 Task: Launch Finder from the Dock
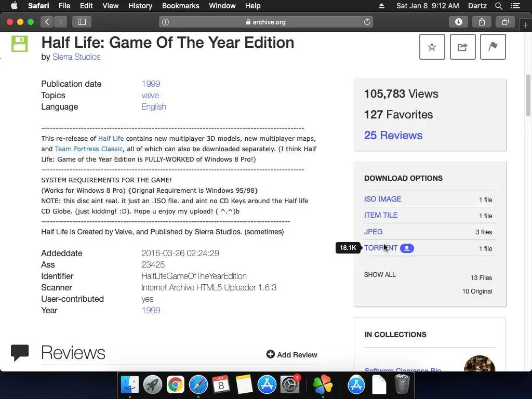130,385
